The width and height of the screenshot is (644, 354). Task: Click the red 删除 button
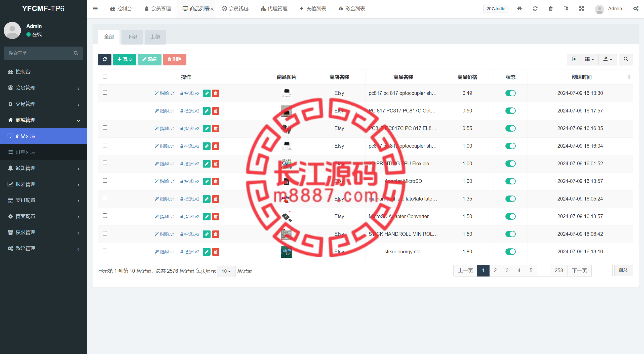[x=175, y=59]
